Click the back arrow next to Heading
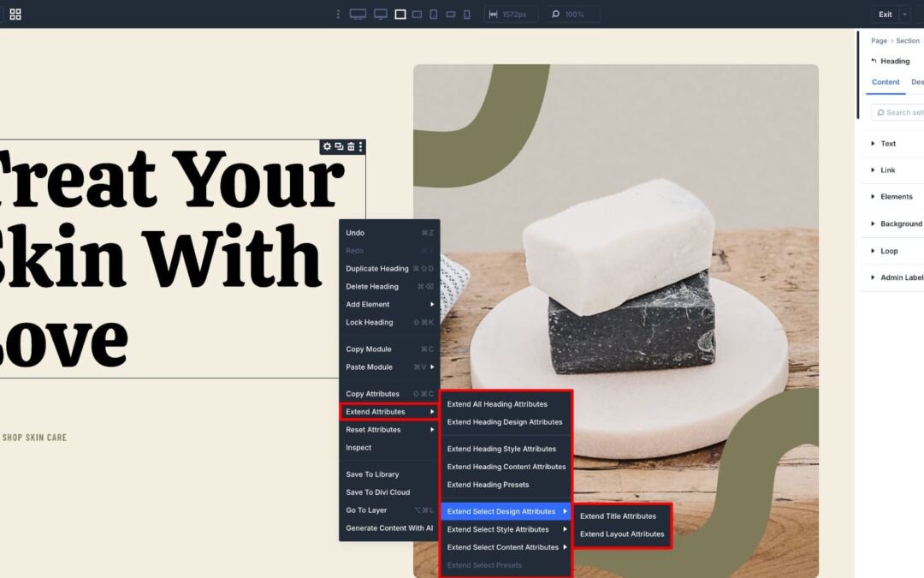Image resolution: width=924 pixels, height=578 pixels. (872, 61)
